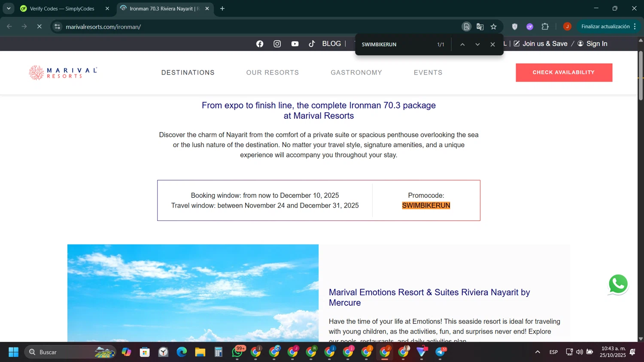Open the OUR RESORTS menu
Screen dimensions: 644x362
[x=273, y=72]
